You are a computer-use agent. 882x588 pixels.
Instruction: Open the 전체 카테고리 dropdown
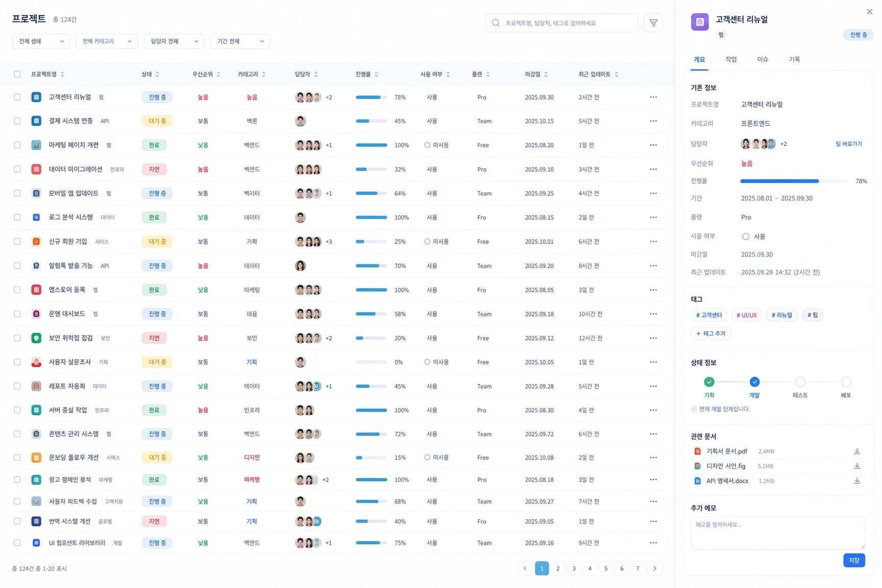(x=107, y=41)
